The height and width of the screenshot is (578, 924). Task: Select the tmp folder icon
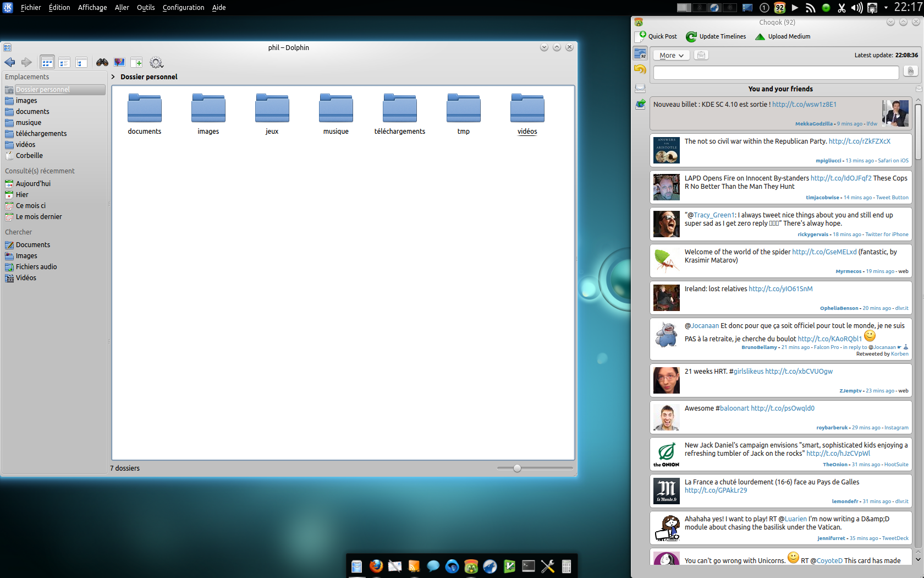[x=464, y=108]
